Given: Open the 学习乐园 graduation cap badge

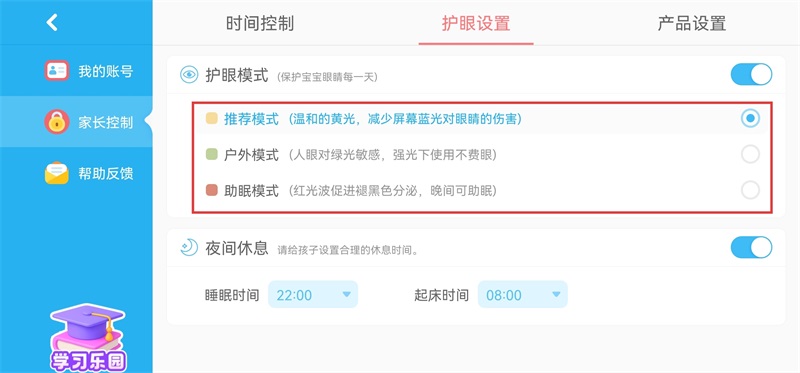Looking at the screenshot, I should point(88,338).
